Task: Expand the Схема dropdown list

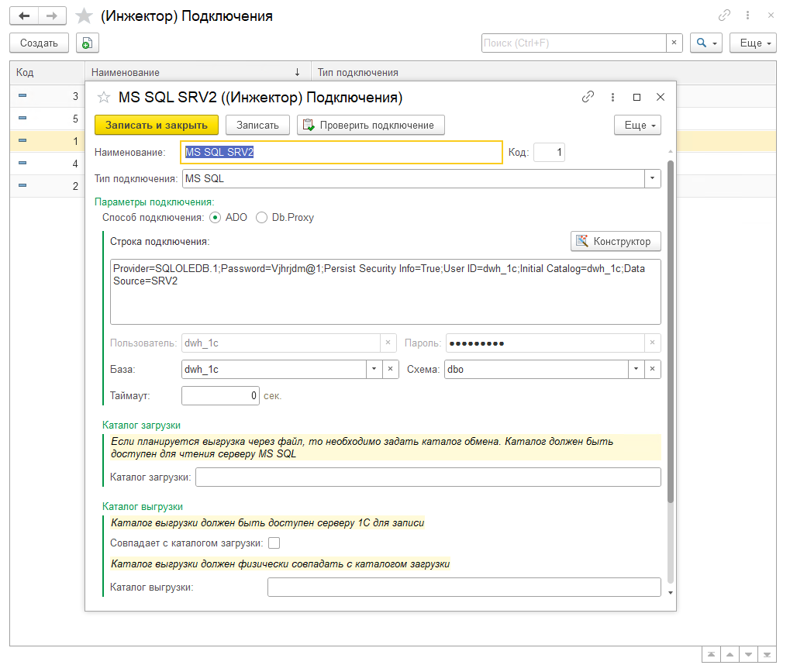Action: [636, 369]
